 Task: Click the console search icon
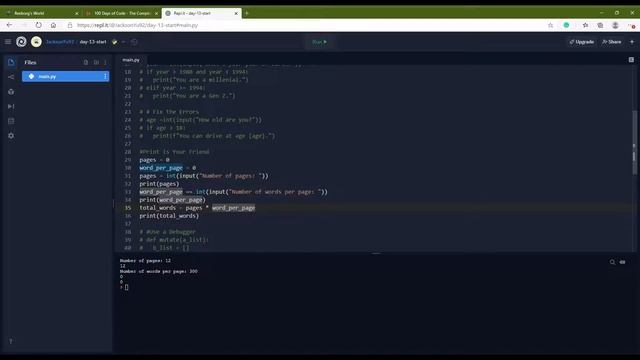(612, 262)
